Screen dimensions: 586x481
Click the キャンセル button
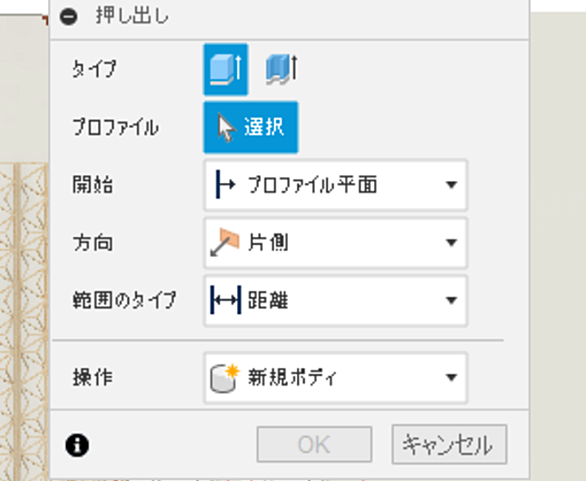click(x=449, y=444)
